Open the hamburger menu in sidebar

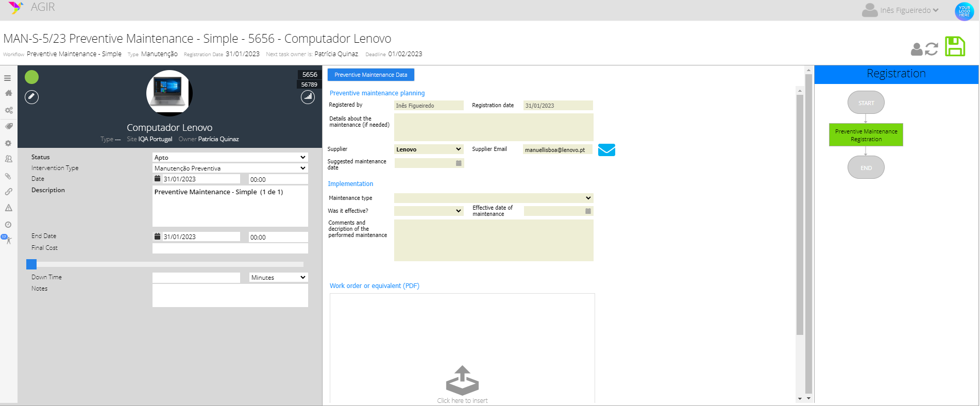point(8,78)
